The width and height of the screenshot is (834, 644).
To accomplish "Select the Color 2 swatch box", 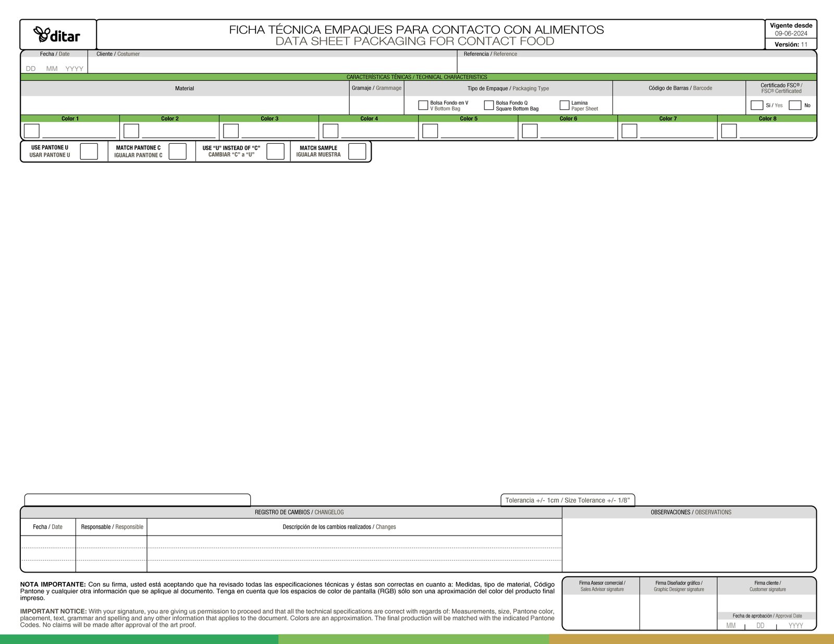I will click(131, 131).
